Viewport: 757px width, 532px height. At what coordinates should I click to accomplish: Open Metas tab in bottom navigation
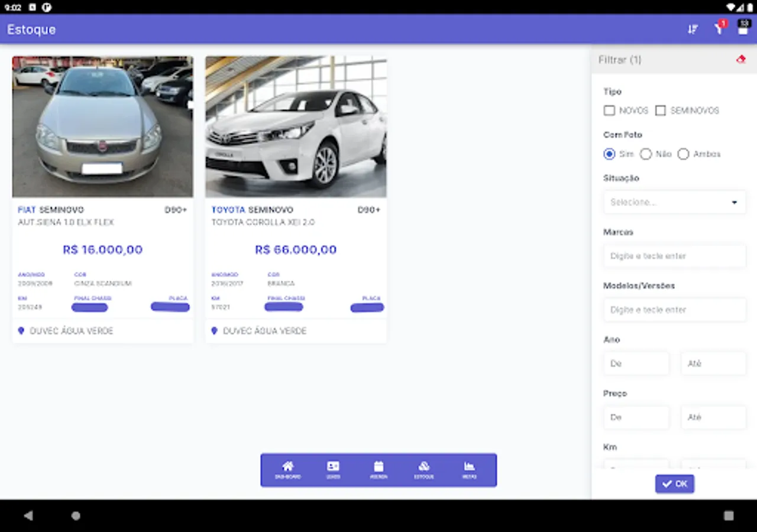(x=470, y=470)
